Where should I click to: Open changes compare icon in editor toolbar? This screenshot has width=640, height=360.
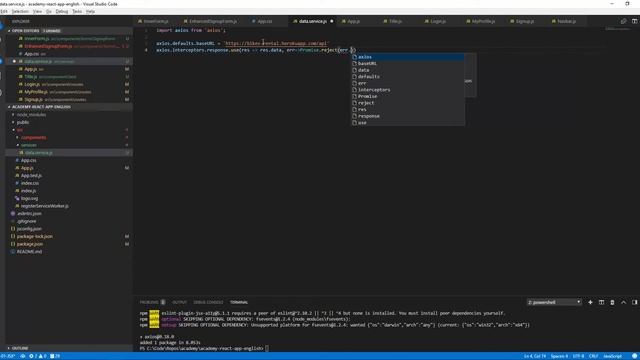point(623,21)
